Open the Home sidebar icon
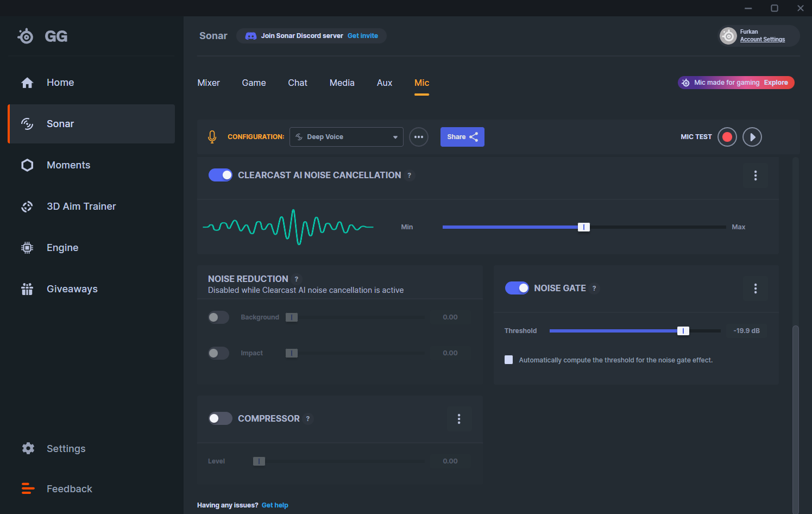 27,83
